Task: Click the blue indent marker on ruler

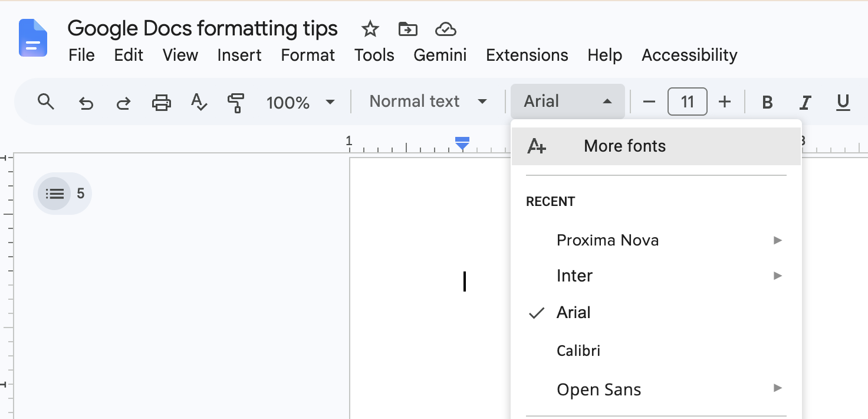Action: pos(462,143)
